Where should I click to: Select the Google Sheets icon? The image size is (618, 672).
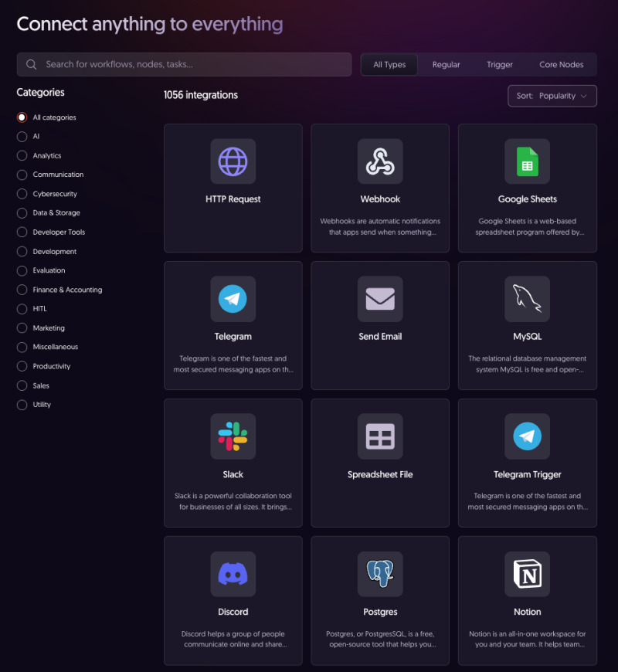tap(527, 161)
